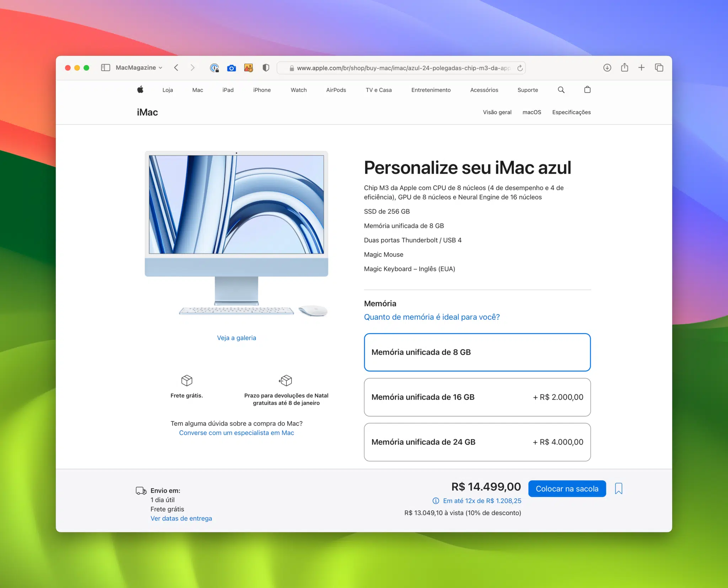Open the Watch menu item
Viewport: 728px width, 588px height.
(299, 90)
